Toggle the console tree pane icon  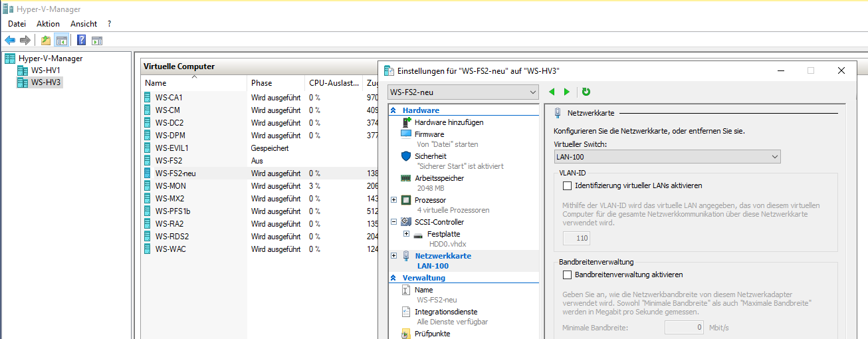(61, 41)
